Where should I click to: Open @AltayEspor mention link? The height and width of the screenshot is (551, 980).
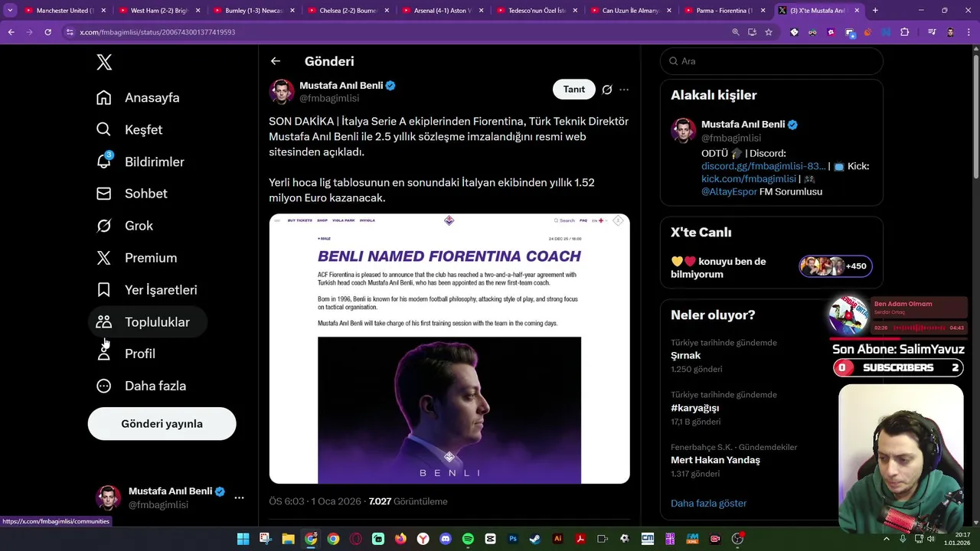tap(729, 192)
